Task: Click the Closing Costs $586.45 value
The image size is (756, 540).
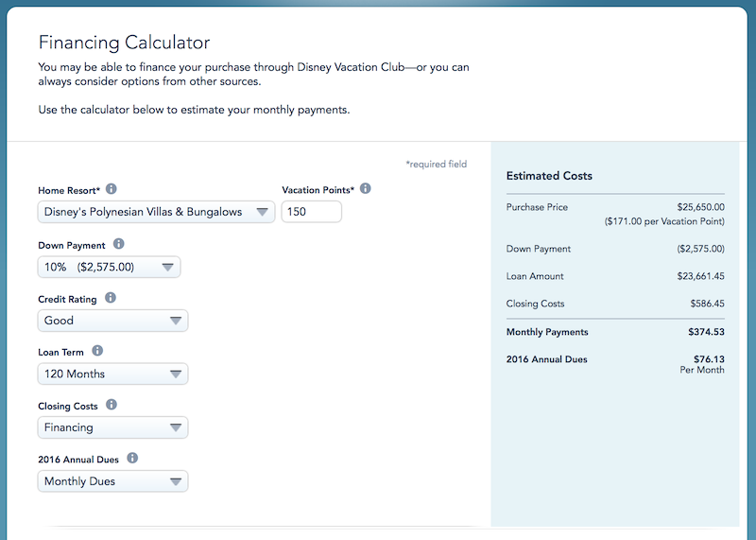Action: [707, 304]
